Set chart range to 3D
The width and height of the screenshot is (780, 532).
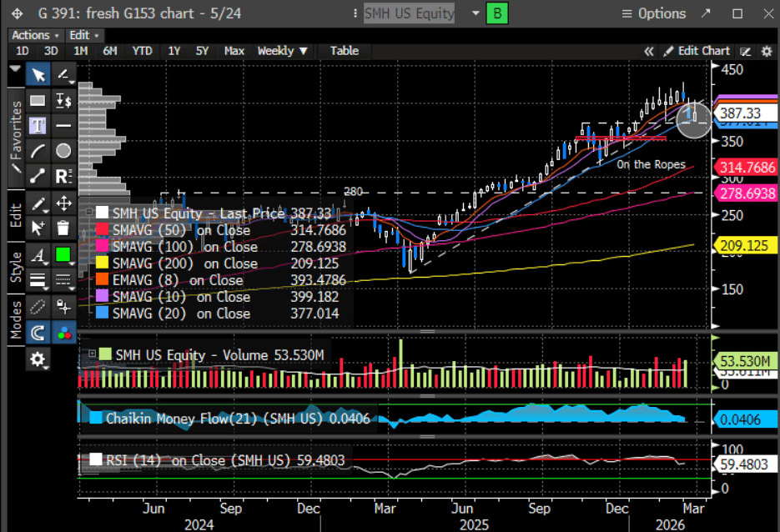(51, 51)
